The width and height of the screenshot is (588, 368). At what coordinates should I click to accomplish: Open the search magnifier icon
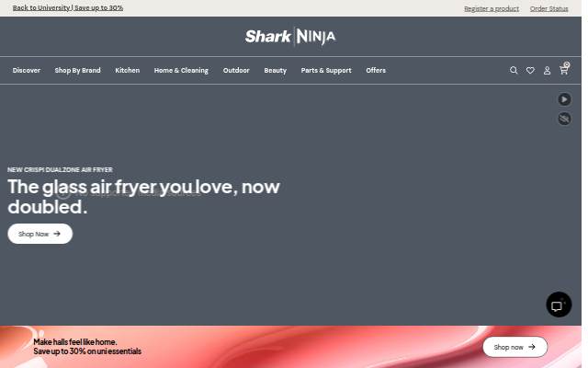[x=514, y=70]
